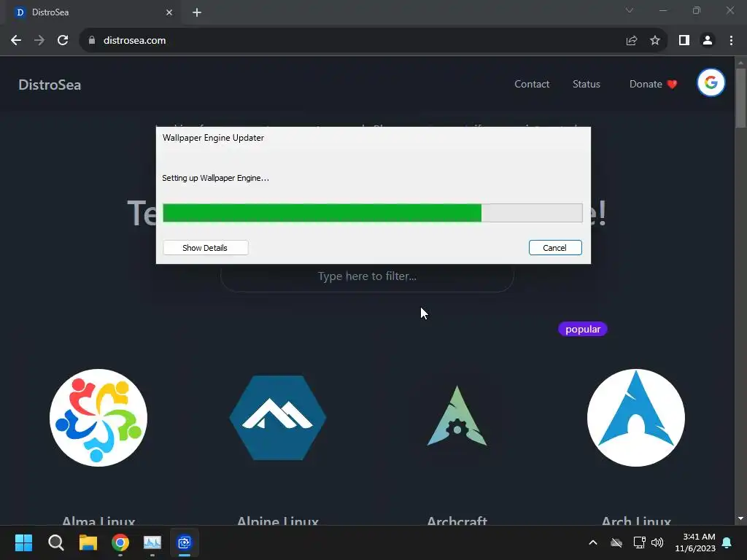Screen dimensions: 747x560
Task: Close the DistroSea tab
Action: (169, 12)
